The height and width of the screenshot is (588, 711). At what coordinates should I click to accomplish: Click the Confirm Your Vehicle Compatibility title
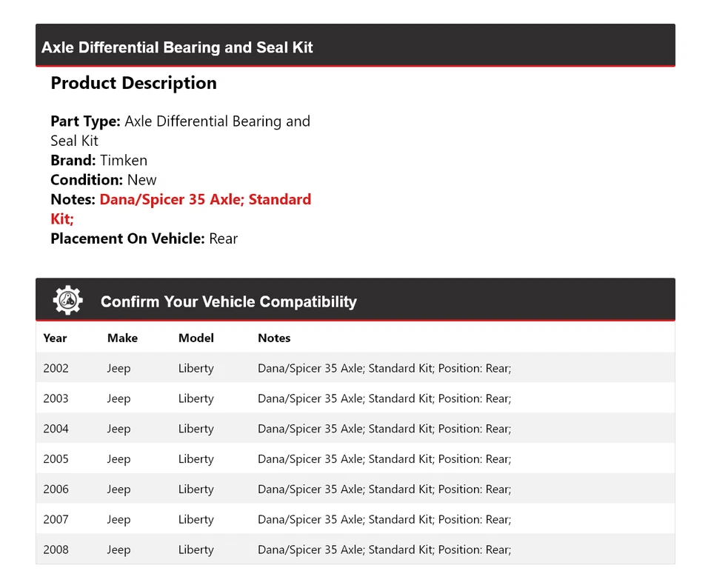(228, 301)
